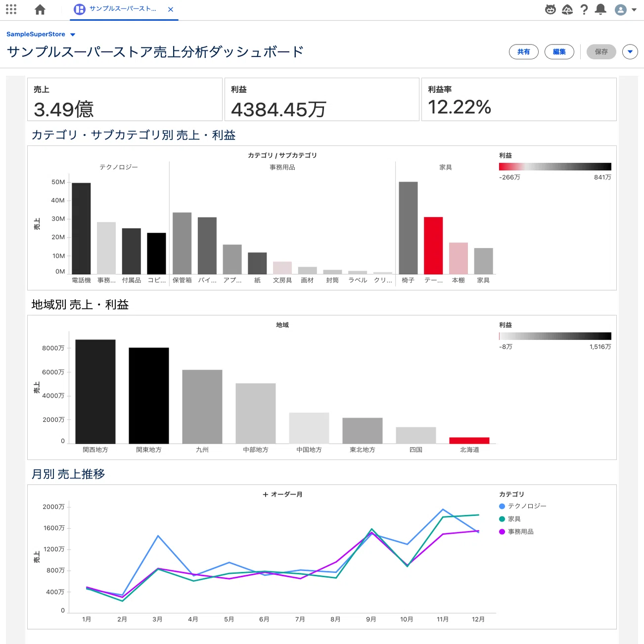This screenshot has width=644, height=644.
Task: Open the more actions dropdown arrow
Action: 630,52
